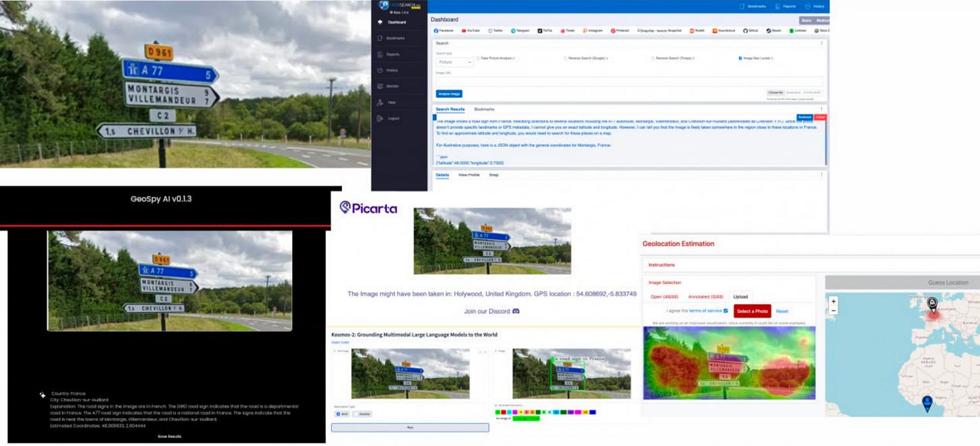The width and height of the screenshot is (980, 446).
Task: Click the Reset link
Action: click(x=781, y=311)
